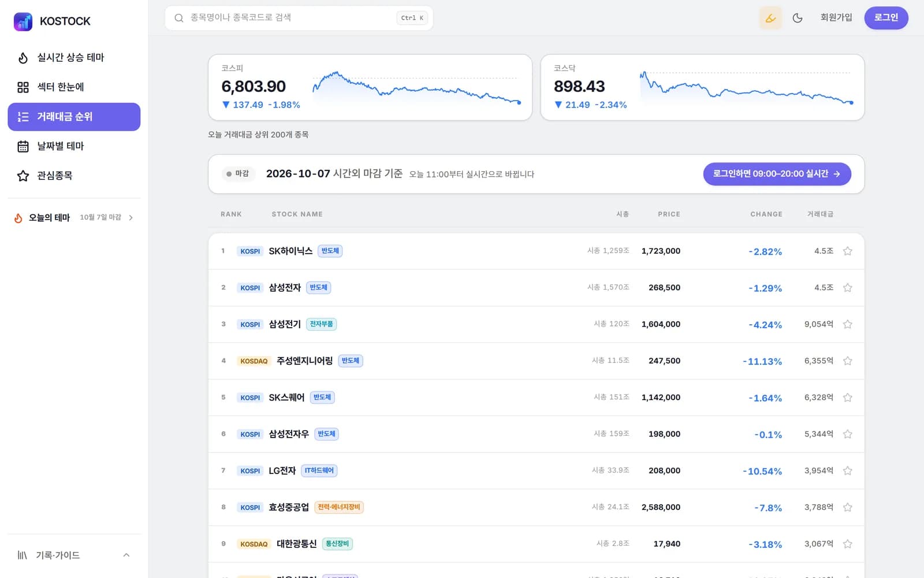Click the 시총 column header
924x578 pixels.
pos(623,214)
